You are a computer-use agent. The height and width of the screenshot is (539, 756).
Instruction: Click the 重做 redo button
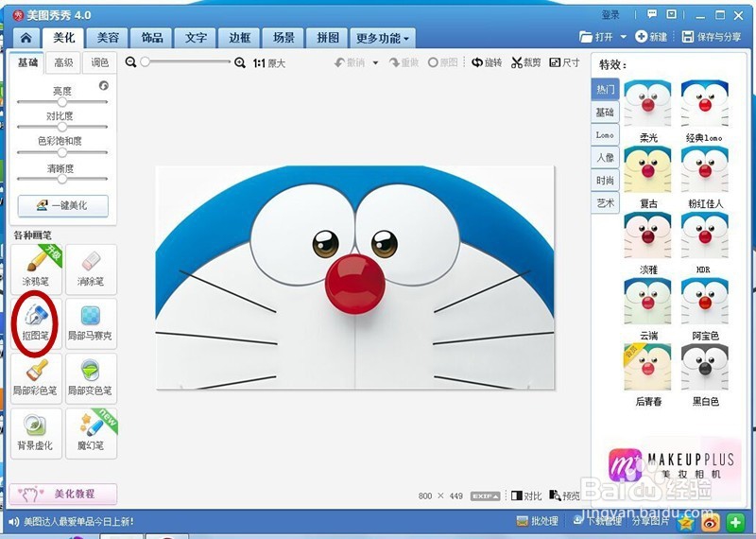(404, 62)
